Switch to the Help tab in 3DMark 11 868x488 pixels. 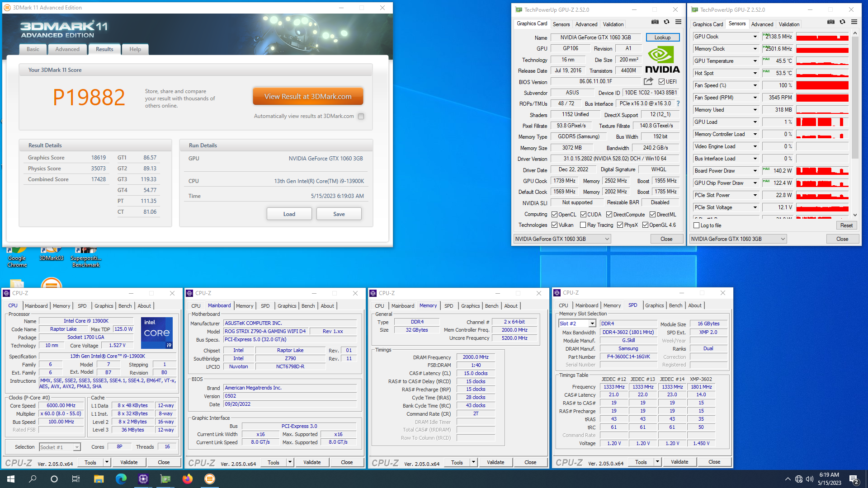pos(135,49)
